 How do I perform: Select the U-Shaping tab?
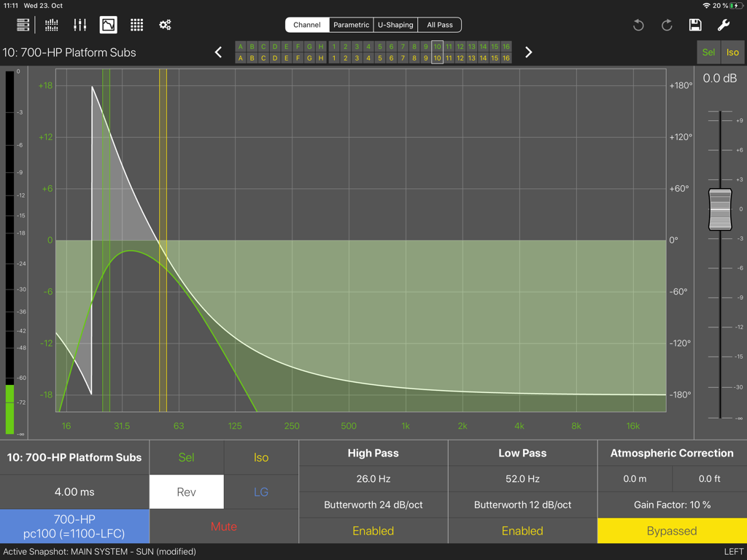(x=395, y=24)
